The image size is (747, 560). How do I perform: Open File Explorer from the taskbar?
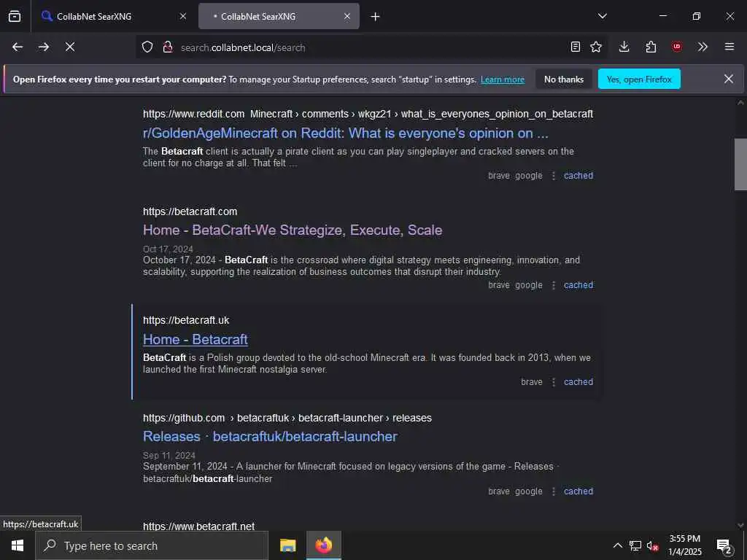coord(287,545)
